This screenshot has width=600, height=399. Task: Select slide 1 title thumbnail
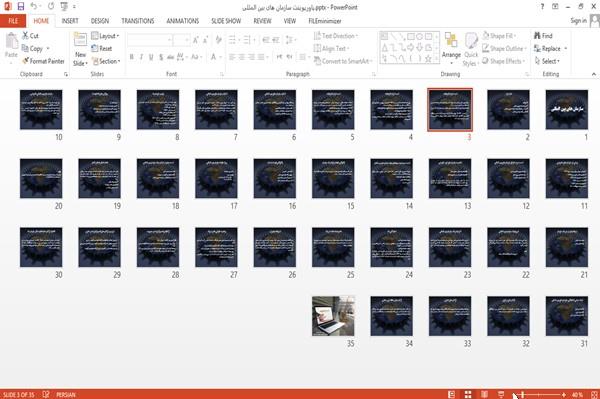coord(567,109)
